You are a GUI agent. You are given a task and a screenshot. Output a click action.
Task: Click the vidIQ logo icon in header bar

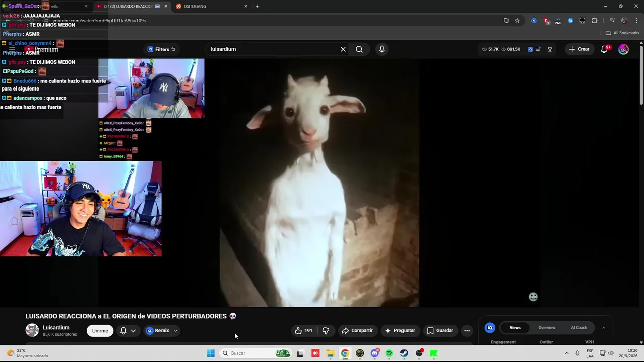coord(530,49)
